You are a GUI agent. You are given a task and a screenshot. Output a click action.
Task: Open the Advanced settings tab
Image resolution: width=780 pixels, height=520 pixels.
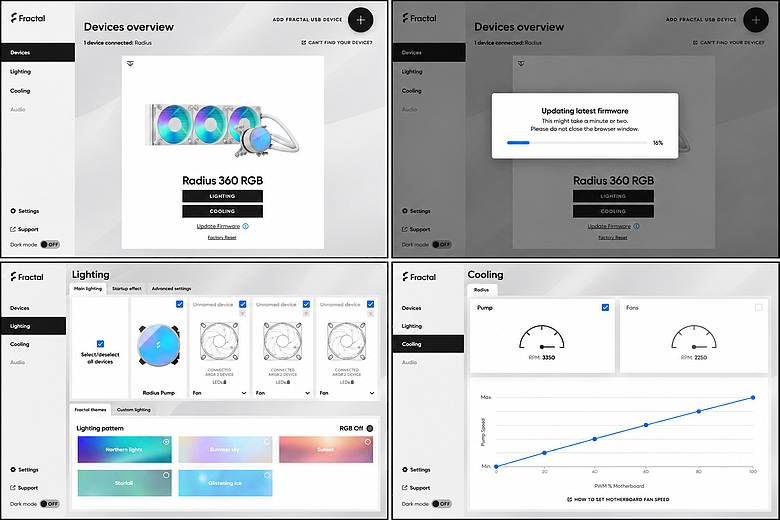[171, 289]
